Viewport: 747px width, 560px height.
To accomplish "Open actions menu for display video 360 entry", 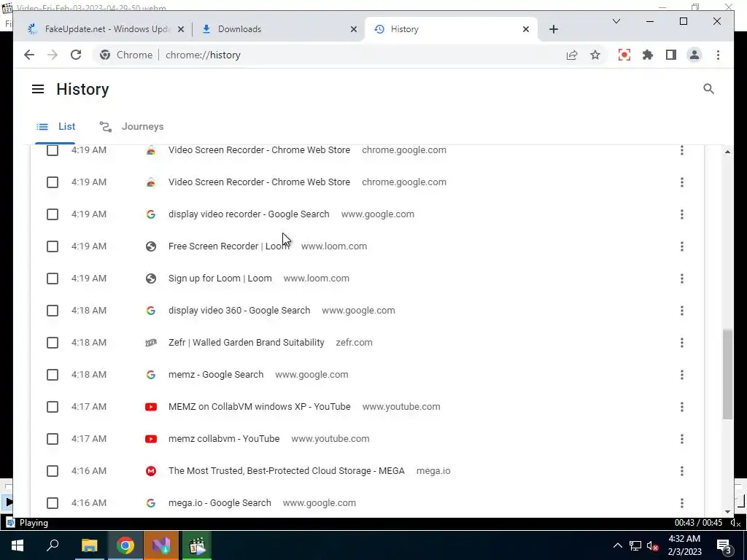I will click(682, 311).
